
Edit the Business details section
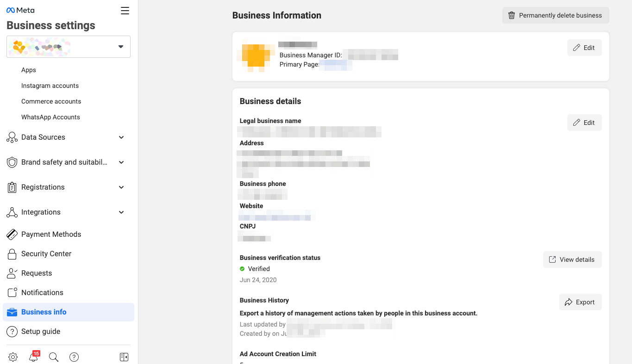click(x=584, y=123)
